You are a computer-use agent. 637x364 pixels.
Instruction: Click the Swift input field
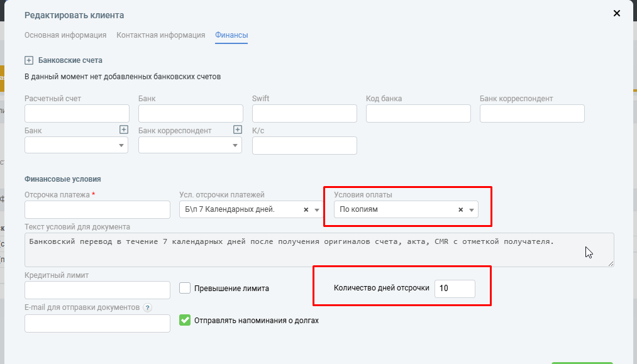point(304,113)
